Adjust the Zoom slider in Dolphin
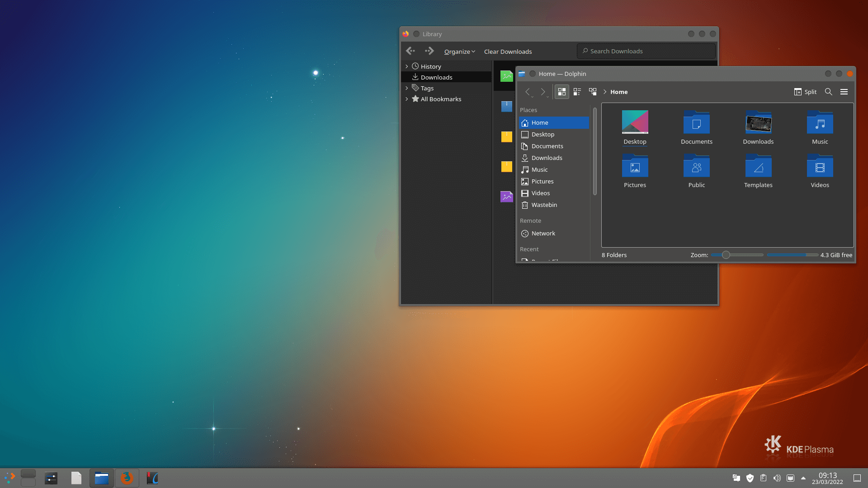Image resolution: width=868 pixels, height=488 pixels. [726, 255]
